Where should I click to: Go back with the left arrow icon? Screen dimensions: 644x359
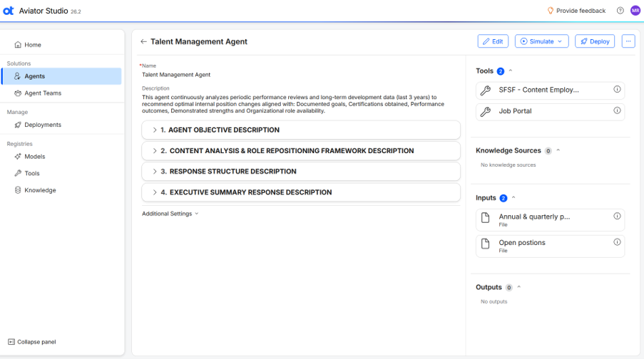click(x=143, y=41)
